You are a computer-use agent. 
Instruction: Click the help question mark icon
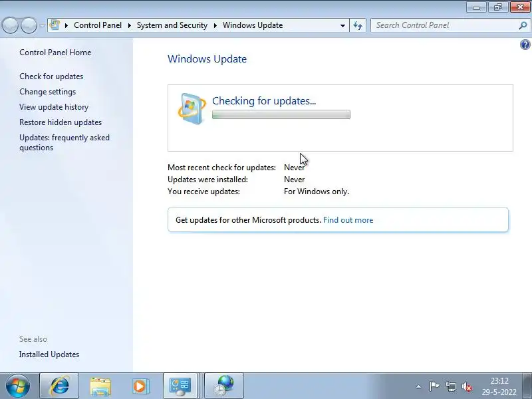pyautogui.click(x=525, y=45)
